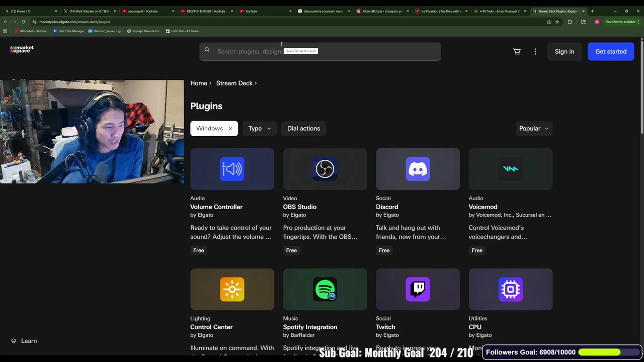This screenshot has width=644, height=362.
Task: Toggle the Dial actions filter
Action: coord(303,128)
